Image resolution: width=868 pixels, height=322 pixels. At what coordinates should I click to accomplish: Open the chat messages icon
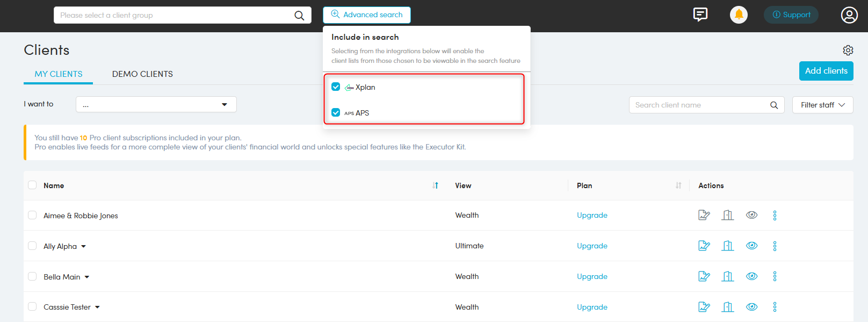coord(700,15)
